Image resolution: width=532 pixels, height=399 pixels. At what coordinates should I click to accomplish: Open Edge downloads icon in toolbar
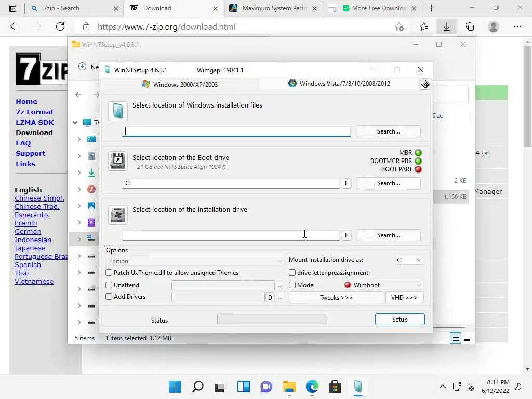point(446,27)
